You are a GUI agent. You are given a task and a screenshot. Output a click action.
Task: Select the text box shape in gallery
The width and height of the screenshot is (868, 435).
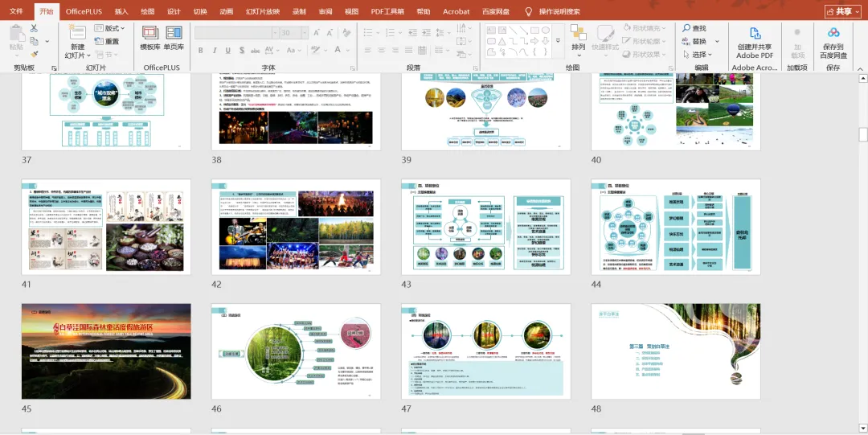click(491, 30)
